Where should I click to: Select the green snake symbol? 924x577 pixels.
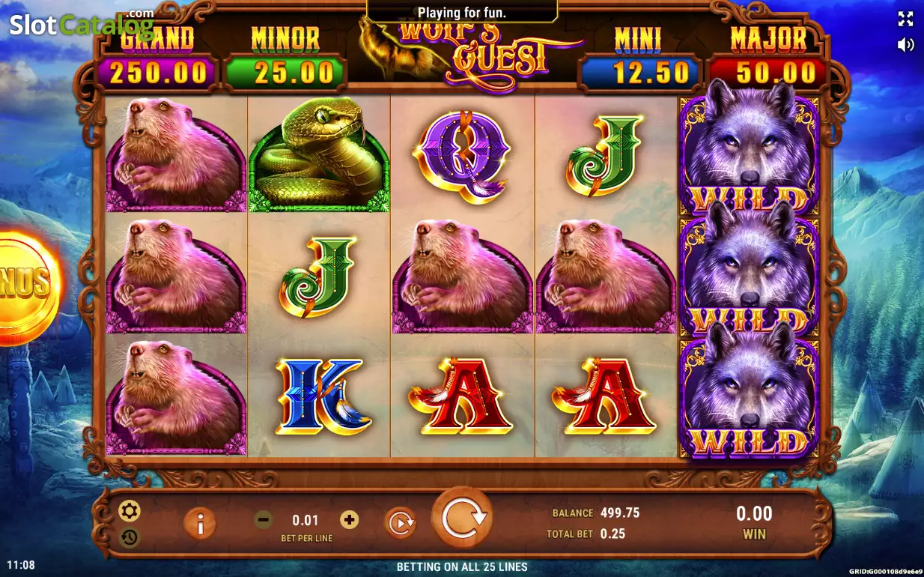click(x=319, y=154)
